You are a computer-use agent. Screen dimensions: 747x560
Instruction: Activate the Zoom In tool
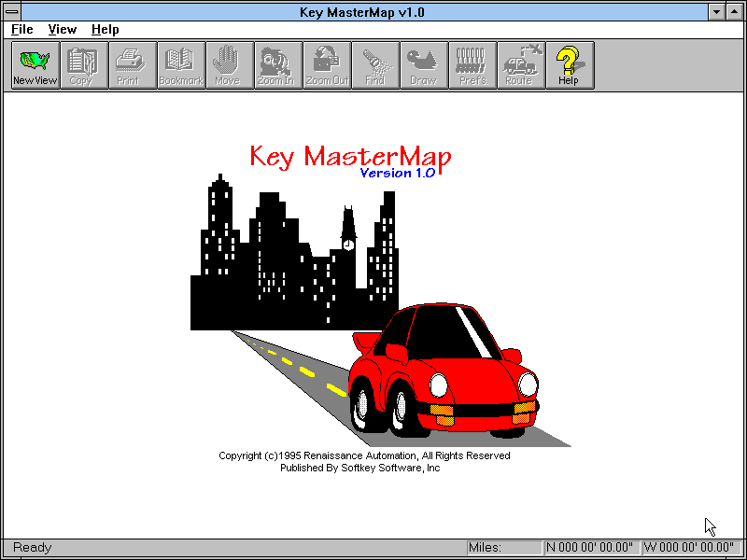[278, 65]
